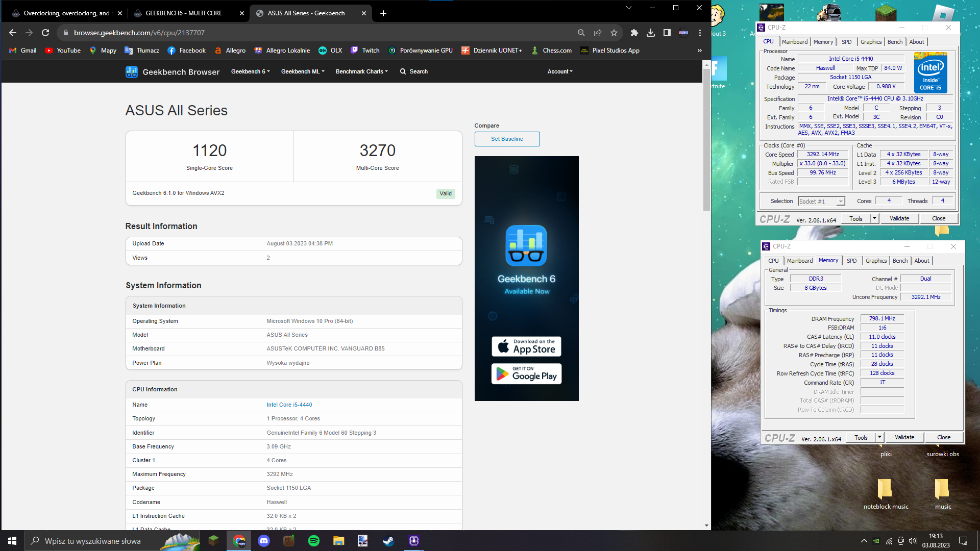The height and width of the screenshot is (551, 980).
Task: Expand the Geekbench ML menu
Action: click(x=303, y=71)
